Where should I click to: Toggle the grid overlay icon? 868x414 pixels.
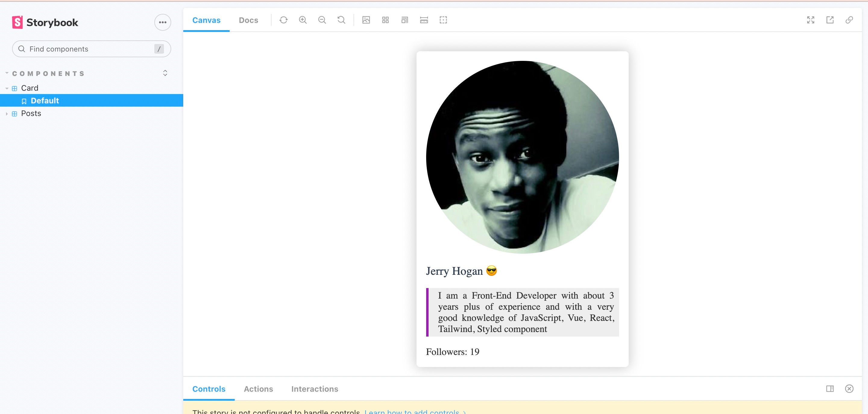pos(385,20)
